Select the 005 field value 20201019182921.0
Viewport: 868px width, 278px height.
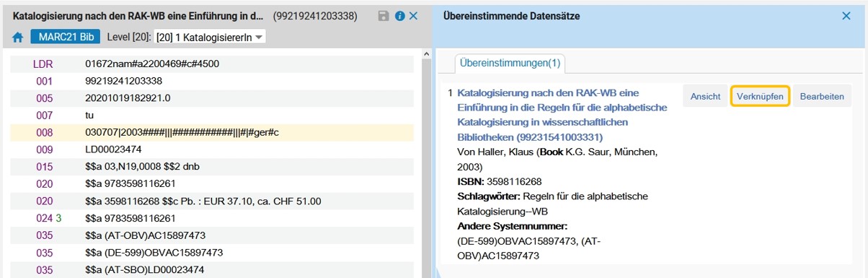(x=128, y=98)
